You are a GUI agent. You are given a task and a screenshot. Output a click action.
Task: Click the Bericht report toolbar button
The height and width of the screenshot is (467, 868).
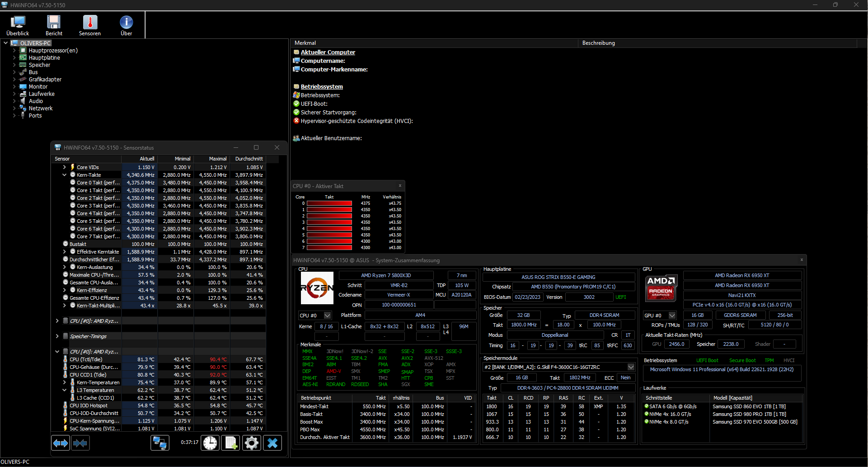tap(54, 25)
